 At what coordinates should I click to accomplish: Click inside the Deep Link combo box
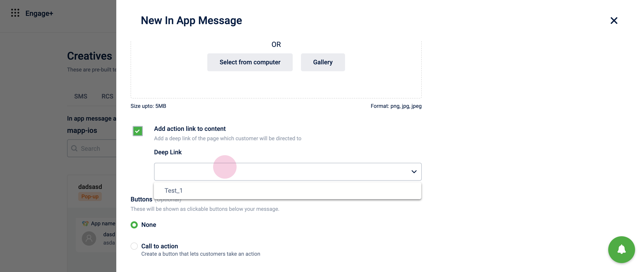[288, 172]
